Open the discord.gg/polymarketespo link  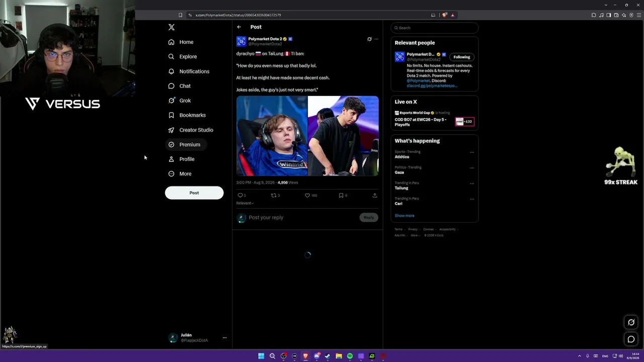point(432,86)
